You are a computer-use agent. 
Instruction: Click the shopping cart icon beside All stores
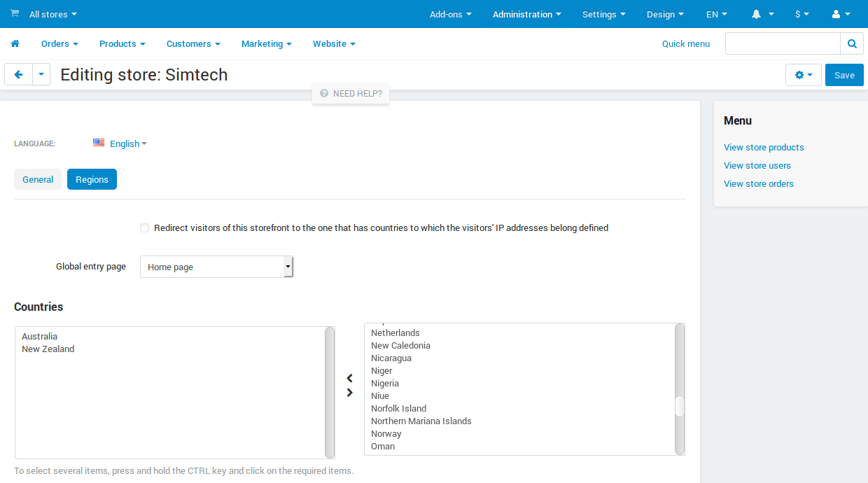(15, 13)
